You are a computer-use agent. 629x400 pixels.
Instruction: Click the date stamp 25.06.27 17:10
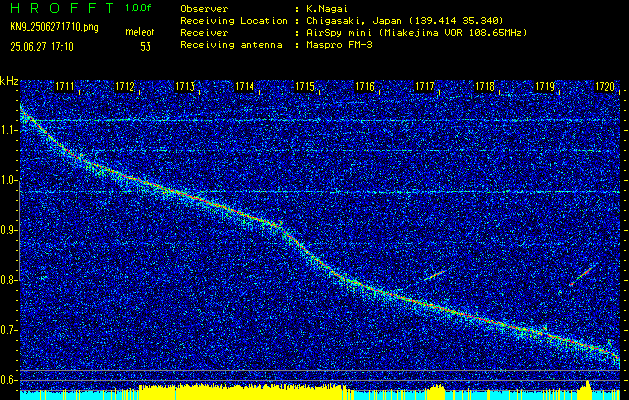[x=42, y=47]
